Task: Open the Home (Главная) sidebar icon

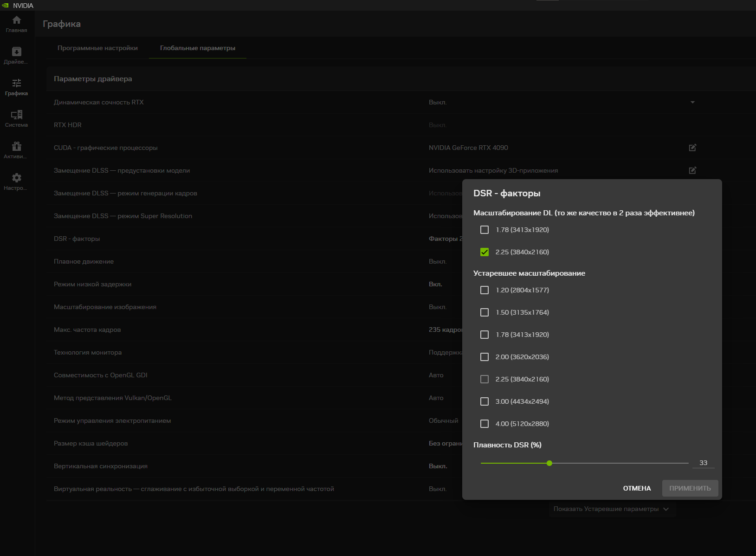Action: pyautogui.click(x=17, y=20)
